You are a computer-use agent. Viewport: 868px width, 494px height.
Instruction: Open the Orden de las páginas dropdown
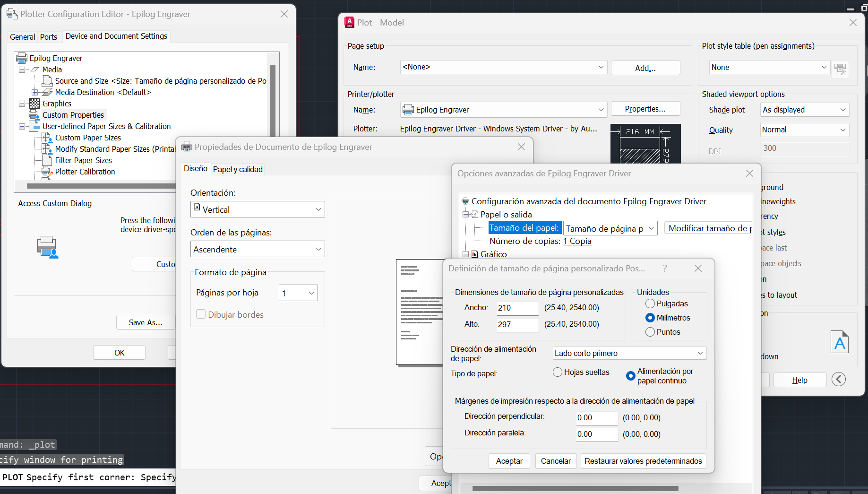pyautogui.click(x=258, y=249)
